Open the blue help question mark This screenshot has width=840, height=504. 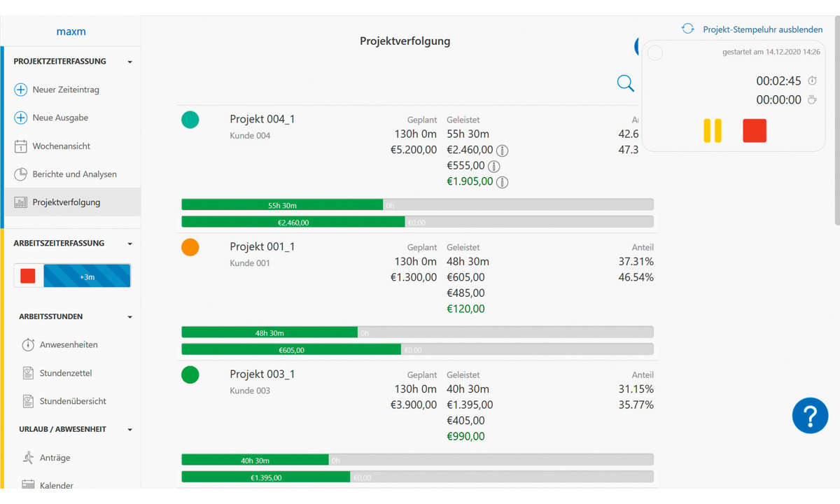[810, 416]
